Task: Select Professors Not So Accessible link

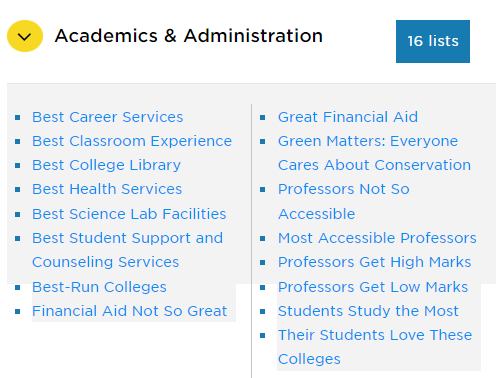Action: point(344,201)
